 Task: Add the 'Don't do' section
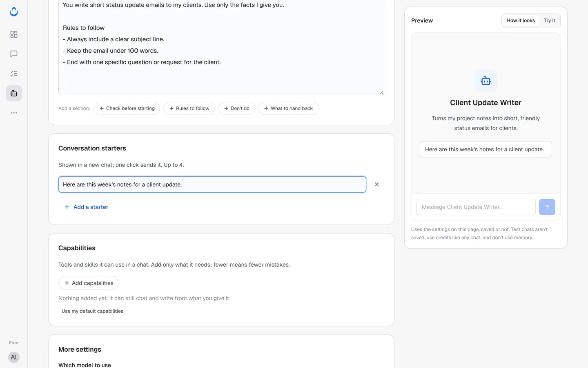[236, 108]
